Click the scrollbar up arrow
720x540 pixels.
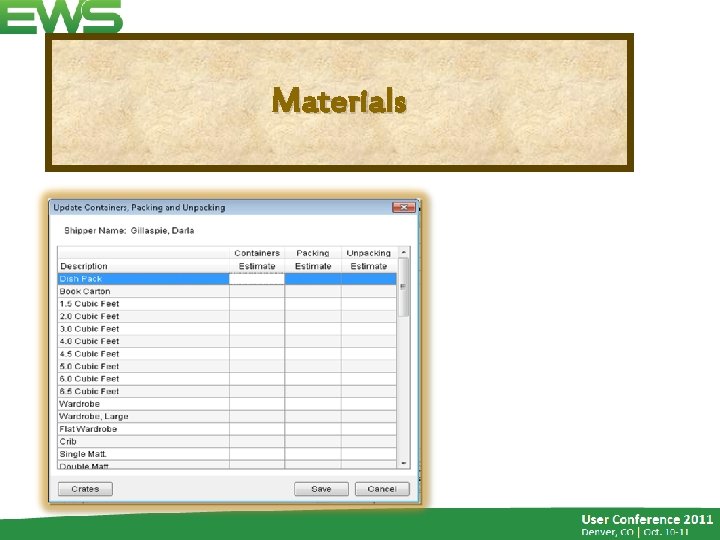click(404, 252)
